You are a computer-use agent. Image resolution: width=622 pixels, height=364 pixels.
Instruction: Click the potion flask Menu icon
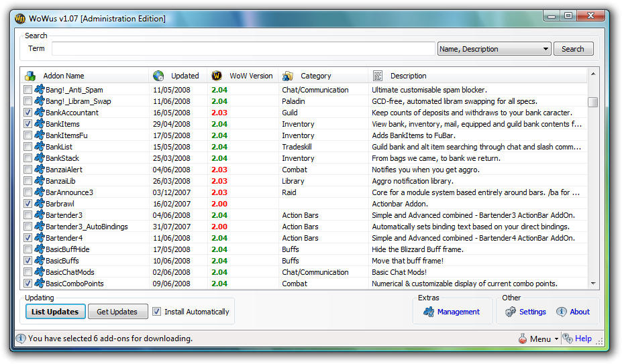(x=523, y=339)
